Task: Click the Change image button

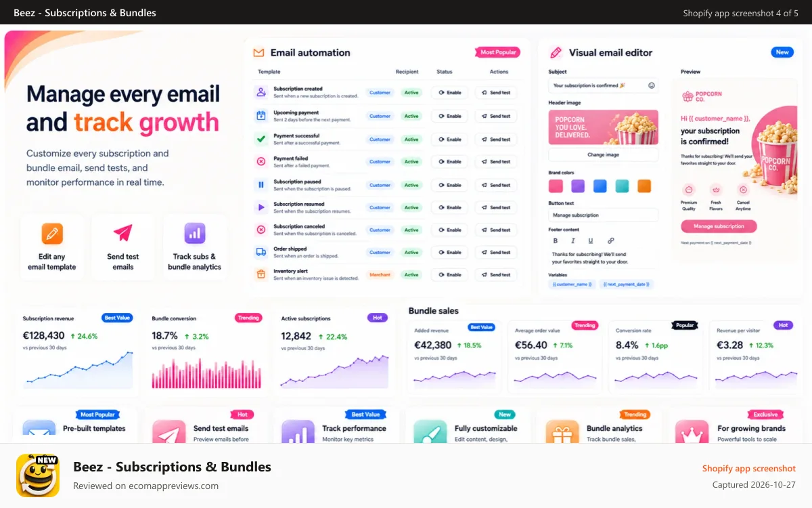Action: 603,154
